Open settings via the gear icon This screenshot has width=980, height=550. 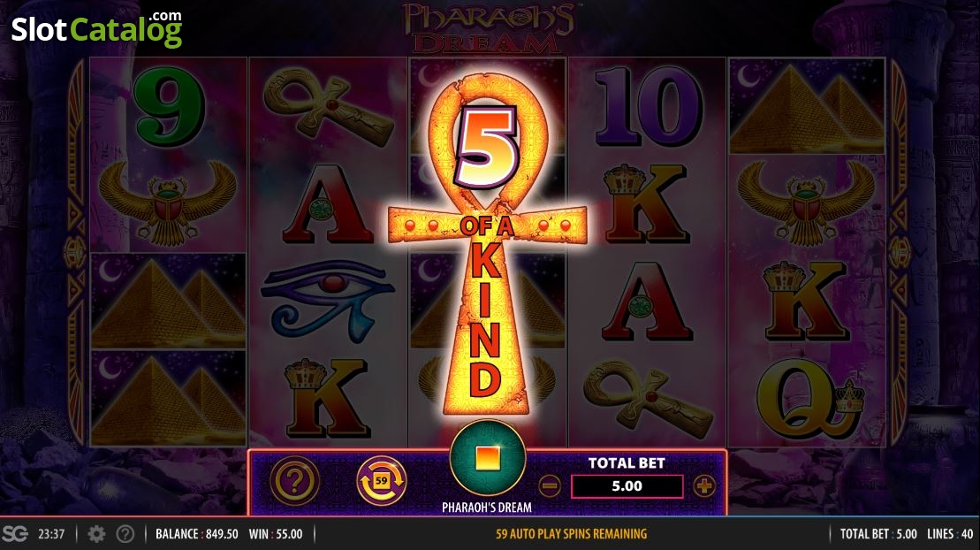pos(96,534)
